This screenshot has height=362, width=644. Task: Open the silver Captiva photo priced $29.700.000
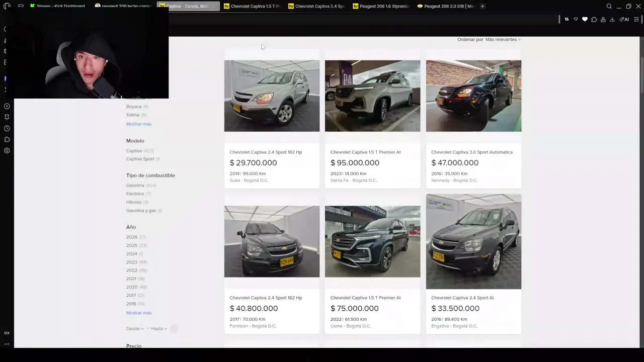(x=272, y=96)
